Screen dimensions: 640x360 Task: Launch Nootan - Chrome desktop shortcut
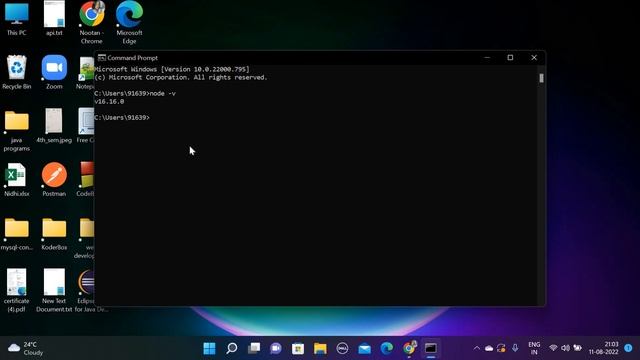point(92,22)
